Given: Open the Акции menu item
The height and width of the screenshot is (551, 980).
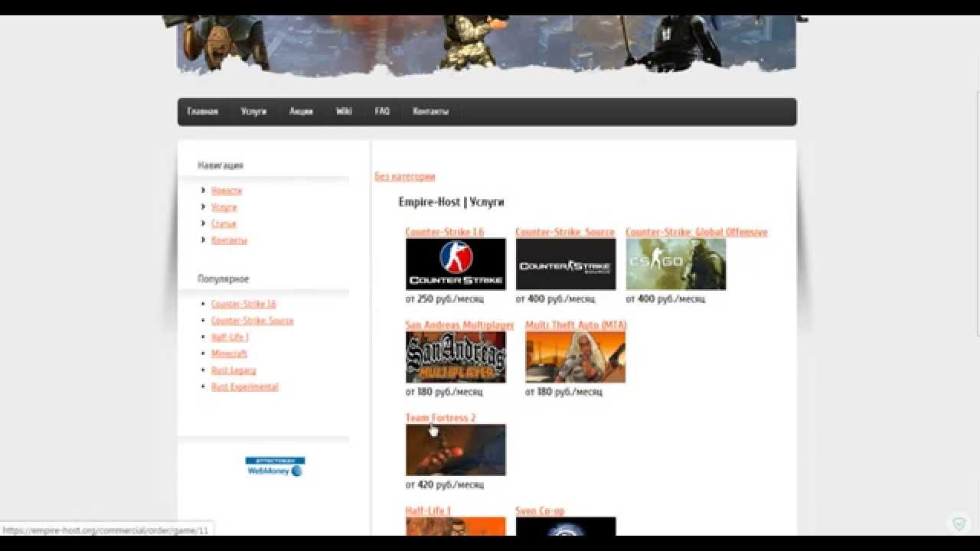Looking at the screenshot, I should 301,112.
